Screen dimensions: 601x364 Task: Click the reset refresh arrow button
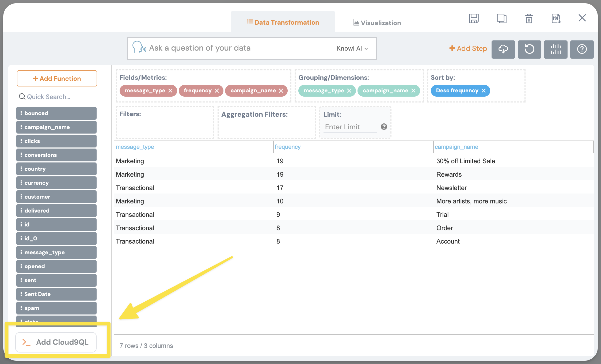tap(529, 49)
